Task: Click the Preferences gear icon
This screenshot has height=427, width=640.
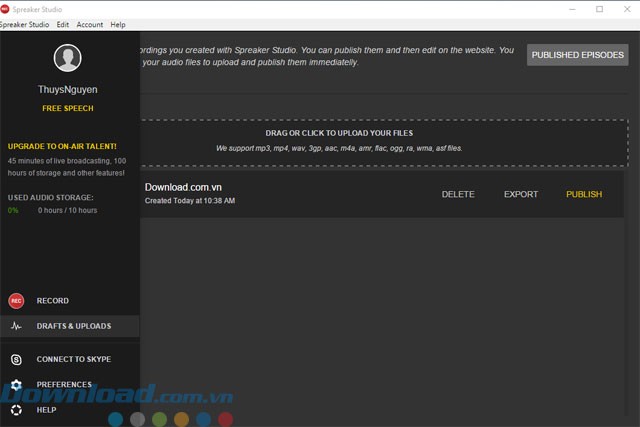Action: 16,384
